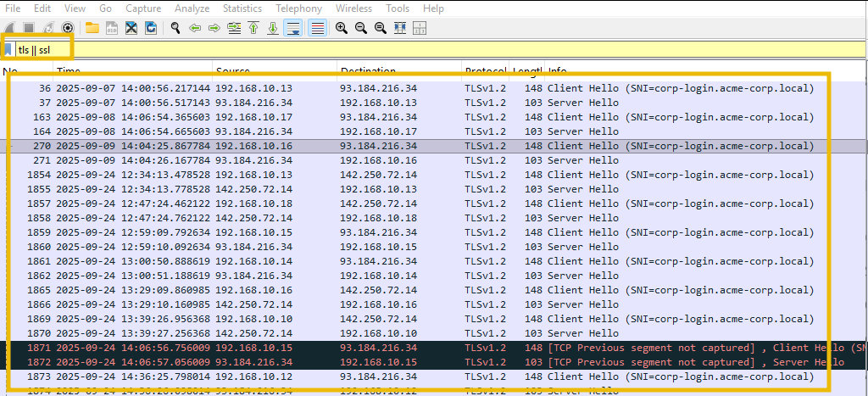Select packet 1859 Client Hello row
Viewport: 868px width, 396px height.
click(434, 232)
